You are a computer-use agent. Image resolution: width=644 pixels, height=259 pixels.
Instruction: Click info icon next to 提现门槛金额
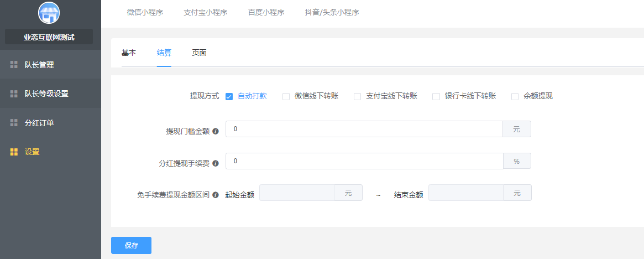pos(216,131)
